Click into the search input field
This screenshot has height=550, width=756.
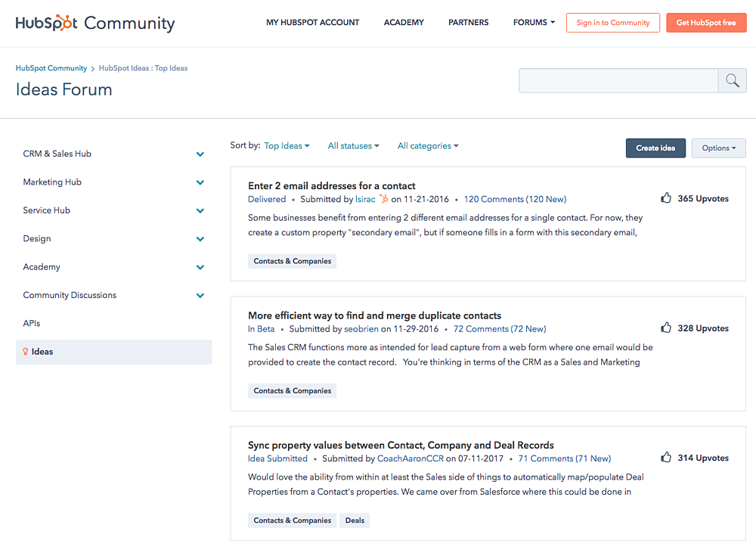(x=618, y=80)
